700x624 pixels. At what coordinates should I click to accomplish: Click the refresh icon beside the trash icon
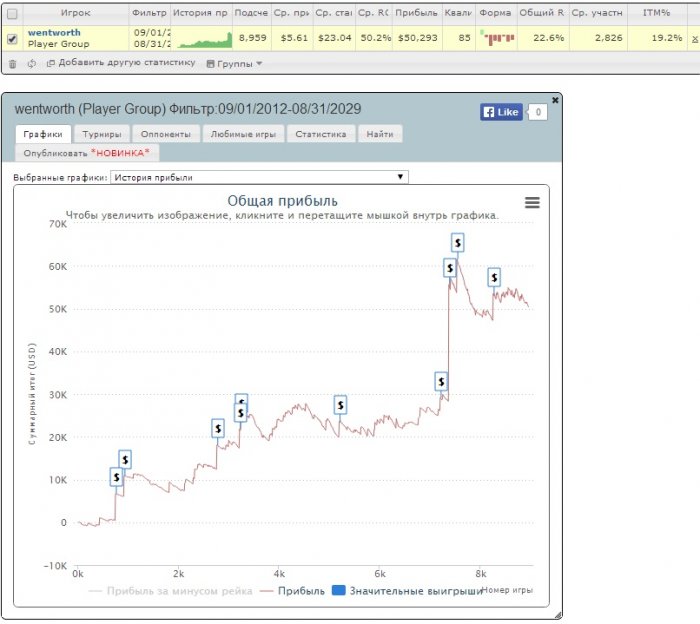coord(32,64)
